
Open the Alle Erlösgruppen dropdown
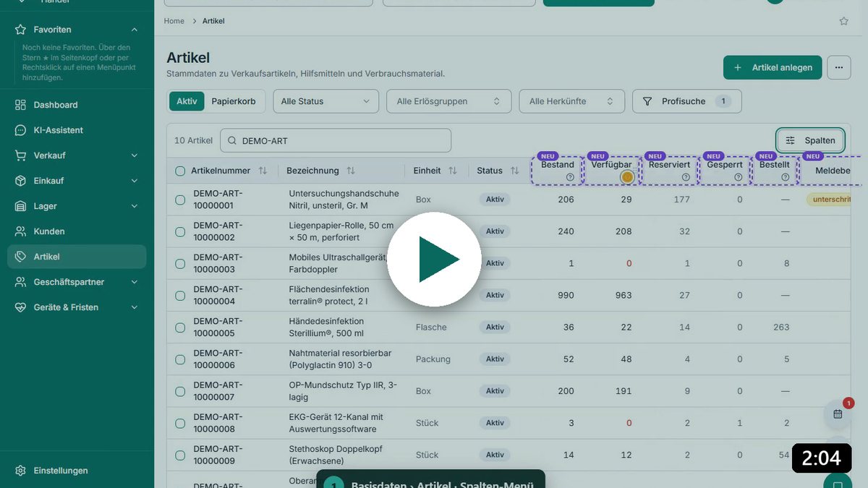pos(448,101)
